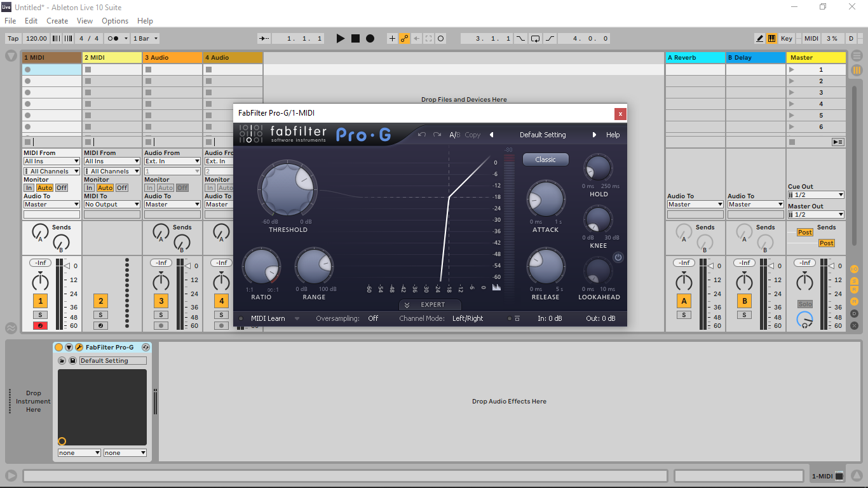Toggle Automation Arm in the transport bar
Screen dimensions: 868x488
(404, 39)
